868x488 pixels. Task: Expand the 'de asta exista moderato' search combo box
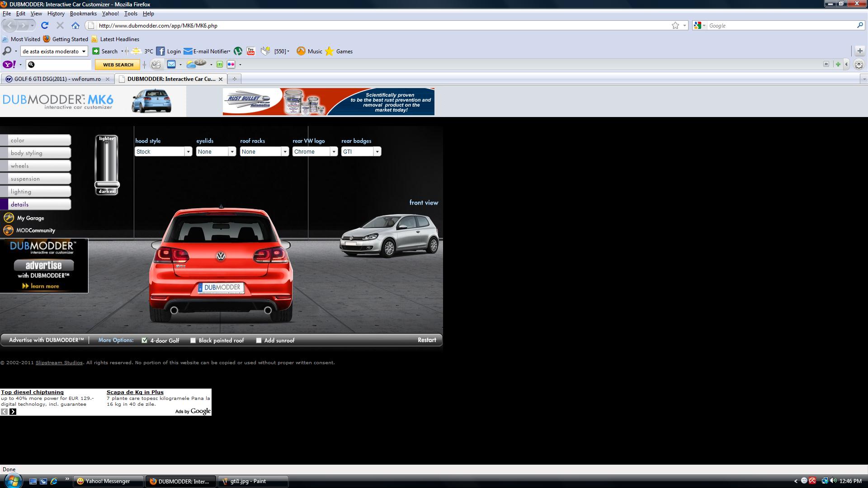click(x=84, y=52)
